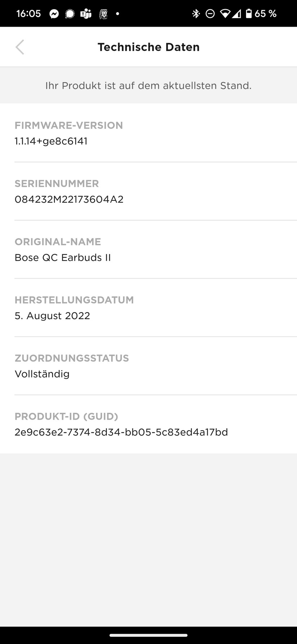Image resolution: width=297 pixels, height=644 pixels.
Task: Tap the Bluetooth status icon
Action: pos(196,14)
